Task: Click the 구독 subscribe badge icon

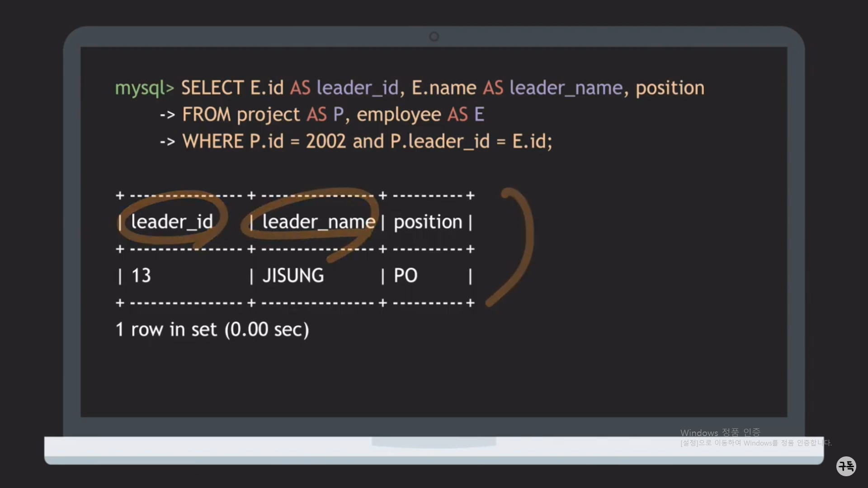Action: (x=846, y=466)
